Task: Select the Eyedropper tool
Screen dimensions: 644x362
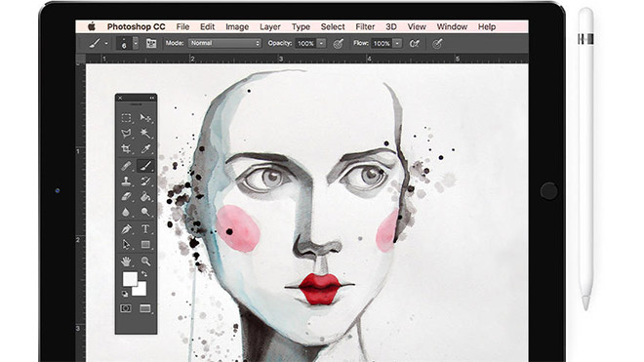Action: point(145,148)
